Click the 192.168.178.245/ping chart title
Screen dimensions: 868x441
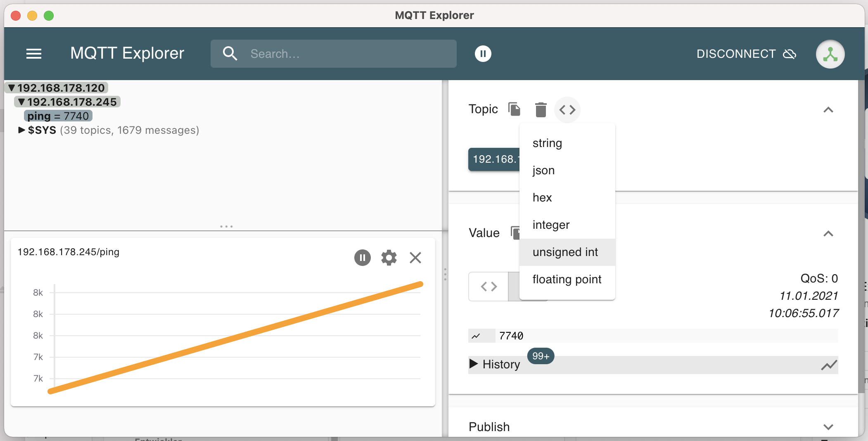[x=69, y=252]
